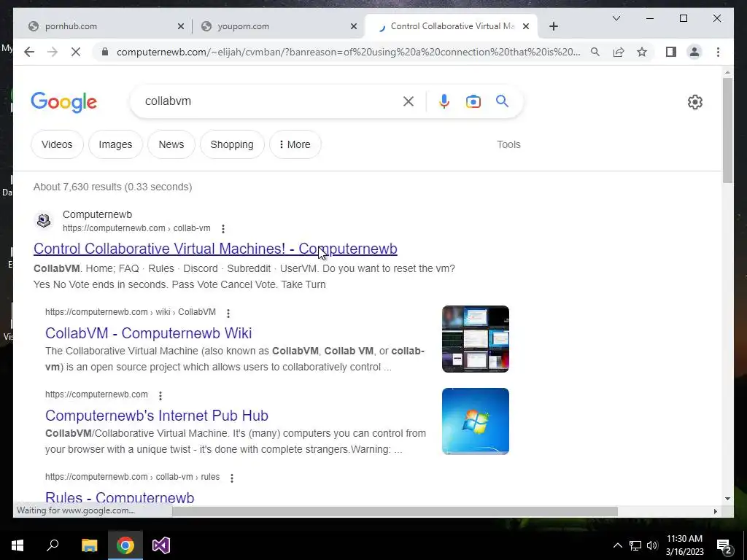Filter results by Shopping
This screenshot has height=560, width=747.
232,144
